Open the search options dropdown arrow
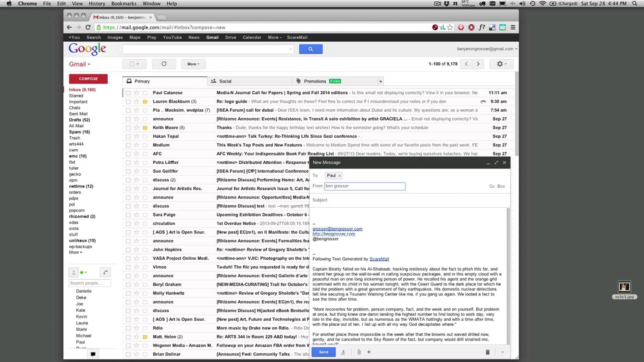The height and width of the screenshot is (362, 644). (290, 49)
